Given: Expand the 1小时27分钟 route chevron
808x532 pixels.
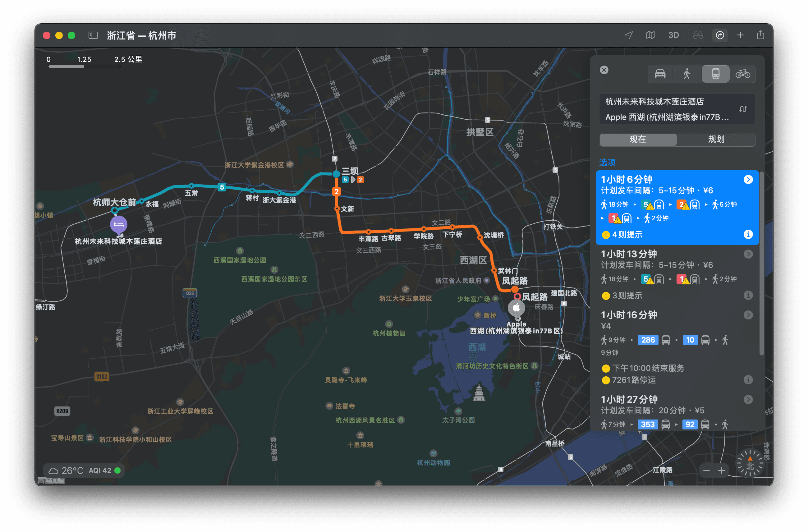Looking at the screenshot, I should (x=748, y=399).
